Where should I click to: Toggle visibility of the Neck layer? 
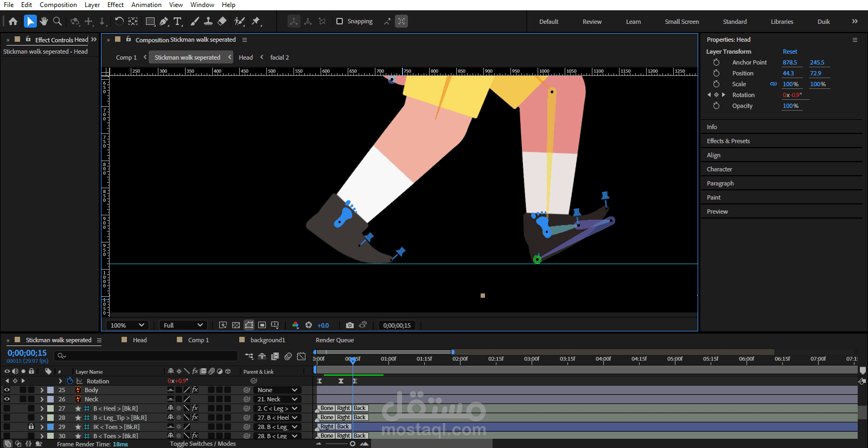[7, 399]
